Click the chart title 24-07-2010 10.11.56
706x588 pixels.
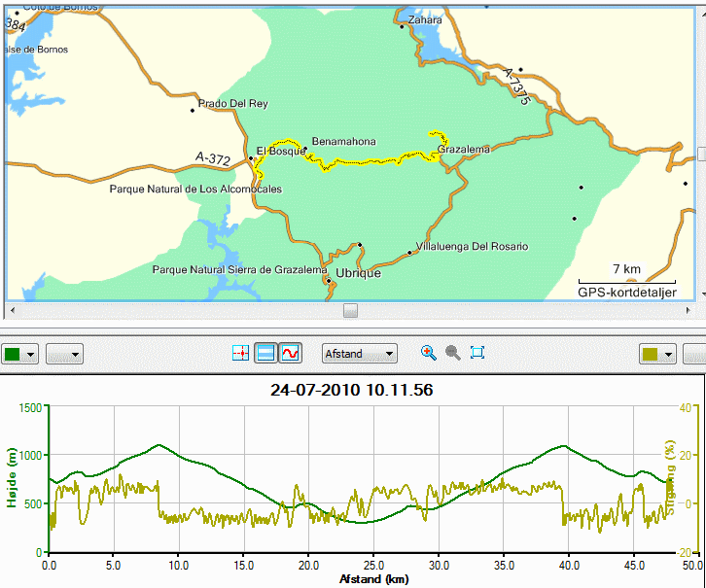[352, 390]
